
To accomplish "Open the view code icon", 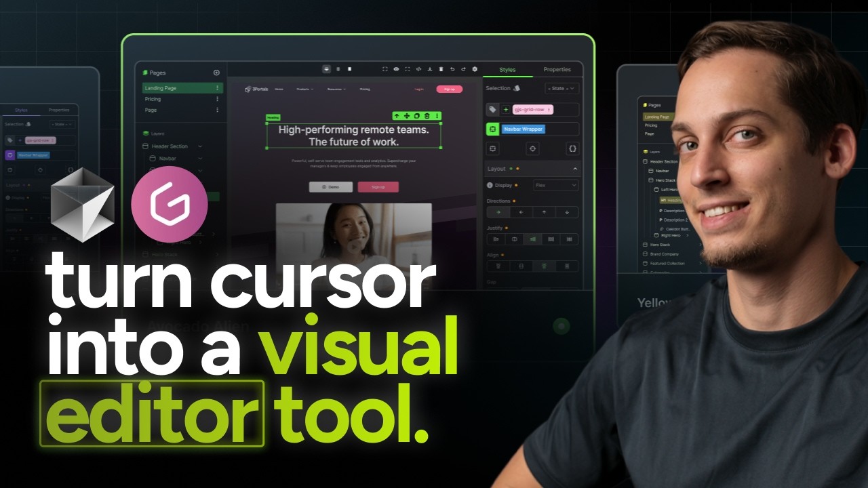I will [x=418, y=69].
